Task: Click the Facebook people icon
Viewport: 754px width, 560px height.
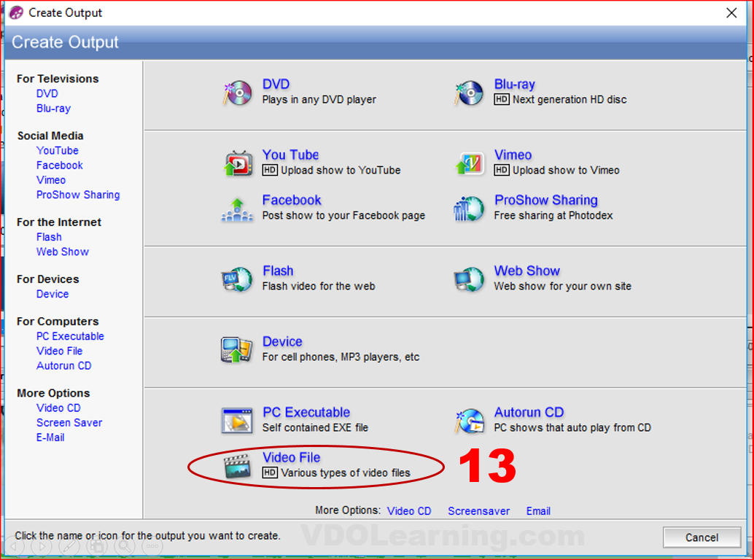Action: (x=237, y=209)
